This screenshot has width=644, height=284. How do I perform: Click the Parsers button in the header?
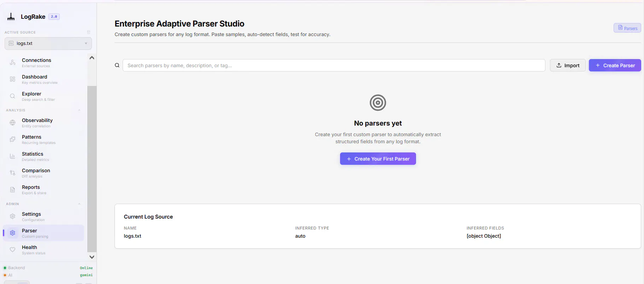[x=627, y=28]
